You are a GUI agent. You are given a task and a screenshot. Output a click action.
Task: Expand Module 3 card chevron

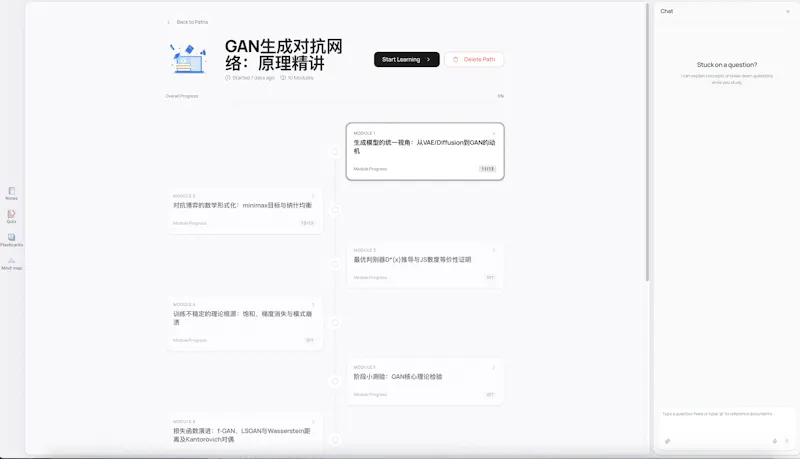493,250
